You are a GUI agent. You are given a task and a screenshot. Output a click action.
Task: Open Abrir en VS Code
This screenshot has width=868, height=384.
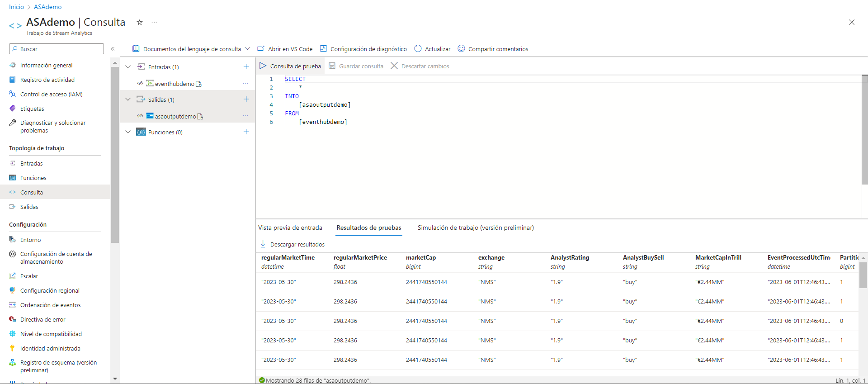tap(285, 49)
